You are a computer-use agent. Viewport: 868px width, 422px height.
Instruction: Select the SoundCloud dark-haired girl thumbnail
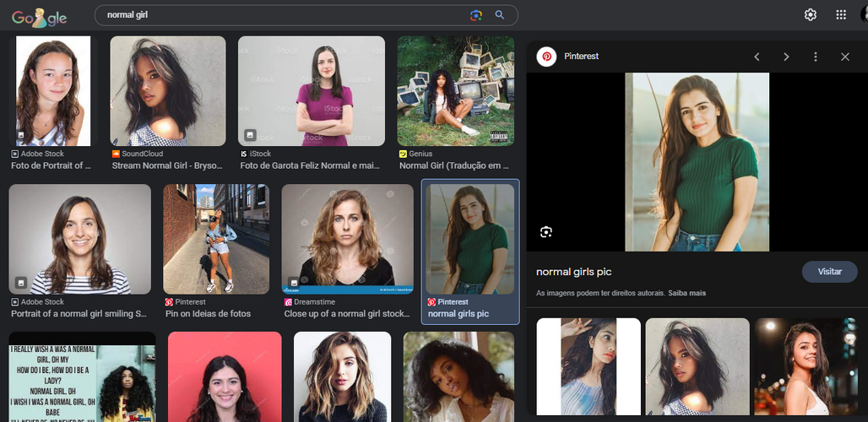pyautogui.click(x=168, y=90)
